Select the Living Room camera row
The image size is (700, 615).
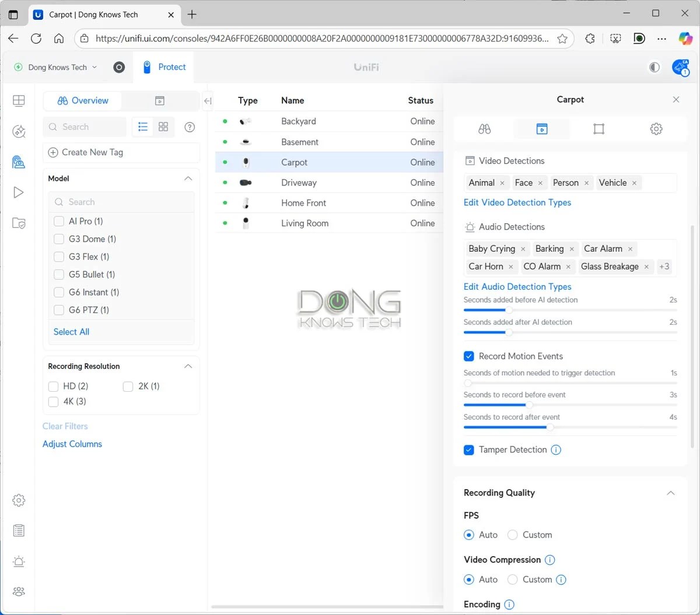tap(329, 223)
